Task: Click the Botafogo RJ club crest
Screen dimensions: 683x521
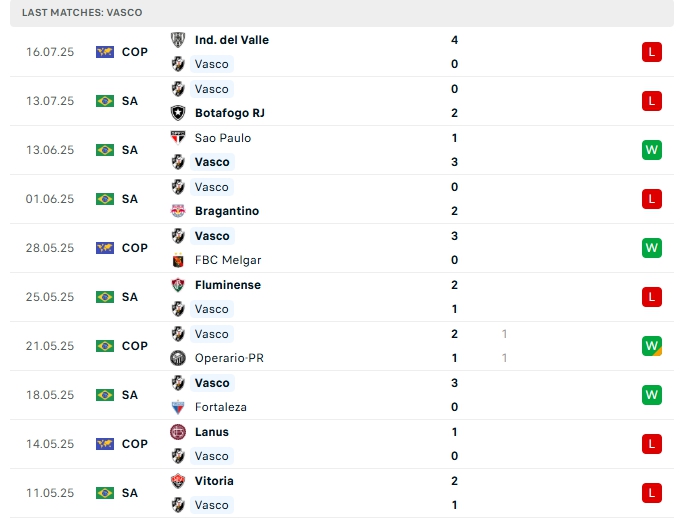Action: click(x=178, y=113)
